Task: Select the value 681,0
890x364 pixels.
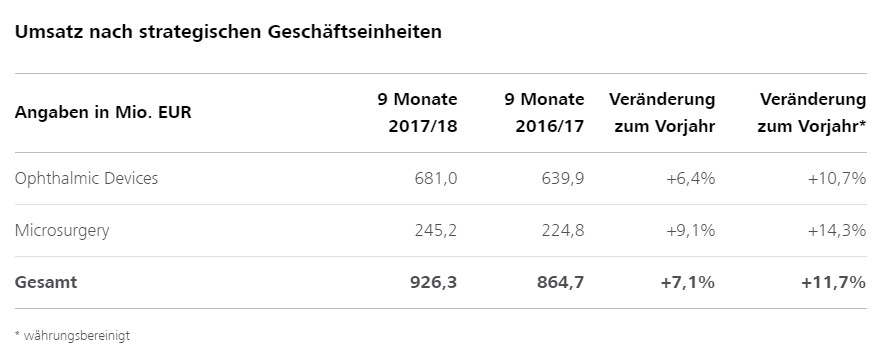Action: [436, 178]
